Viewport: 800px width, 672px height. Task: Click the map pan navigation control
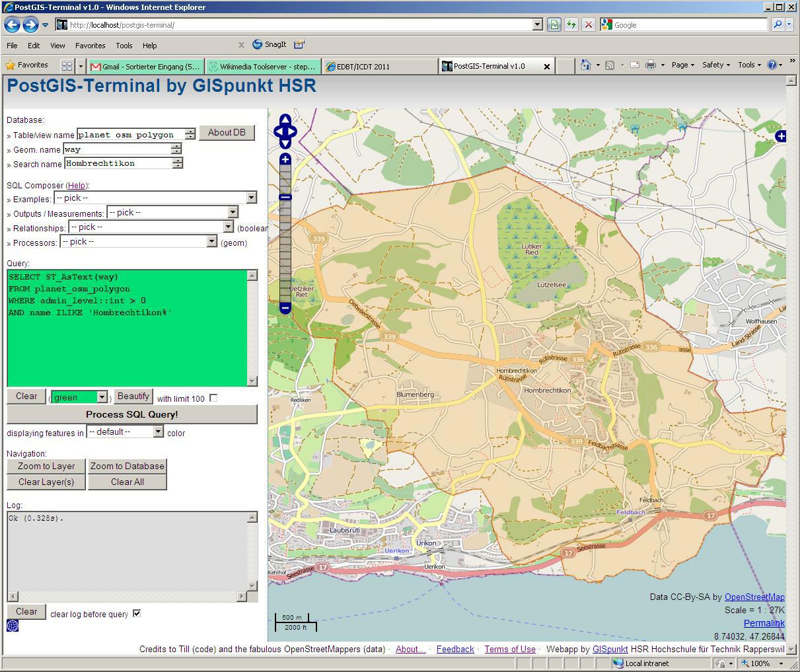[x=285, y=131]
